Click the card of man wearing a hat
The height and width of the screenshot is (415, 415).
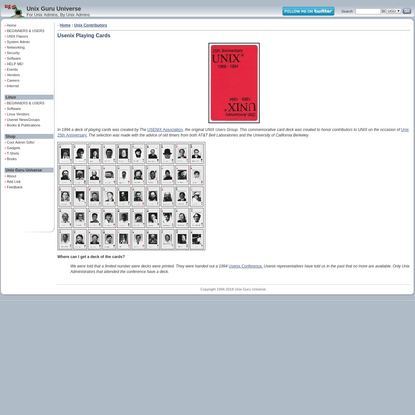pyautogui.click(x=167, y=153)
